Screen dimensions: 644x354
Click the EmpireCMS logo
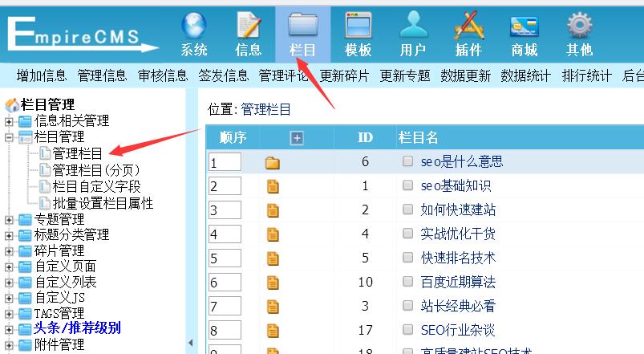click(82, 34)
